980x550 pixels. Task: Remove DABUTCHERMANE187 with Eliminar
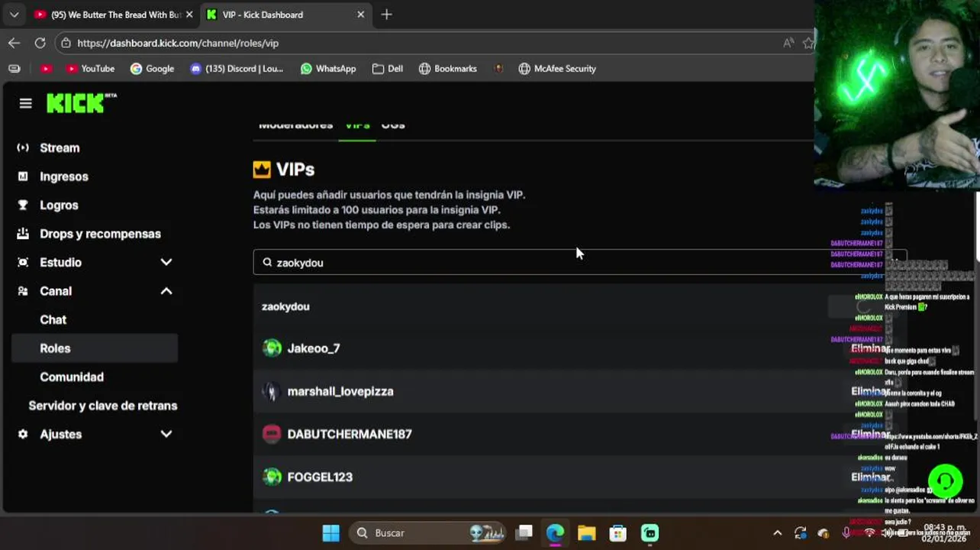pos(869,434)
